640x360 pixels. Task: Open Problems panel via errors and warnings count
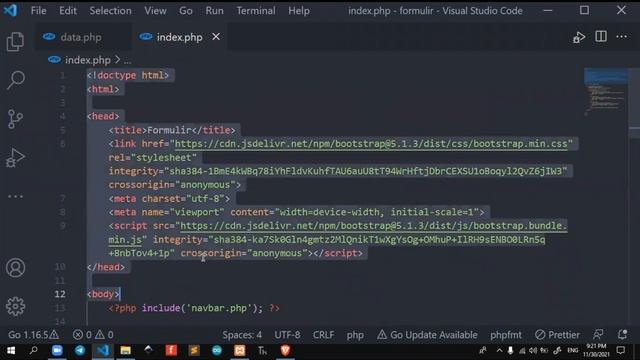(x=93, y=335)
